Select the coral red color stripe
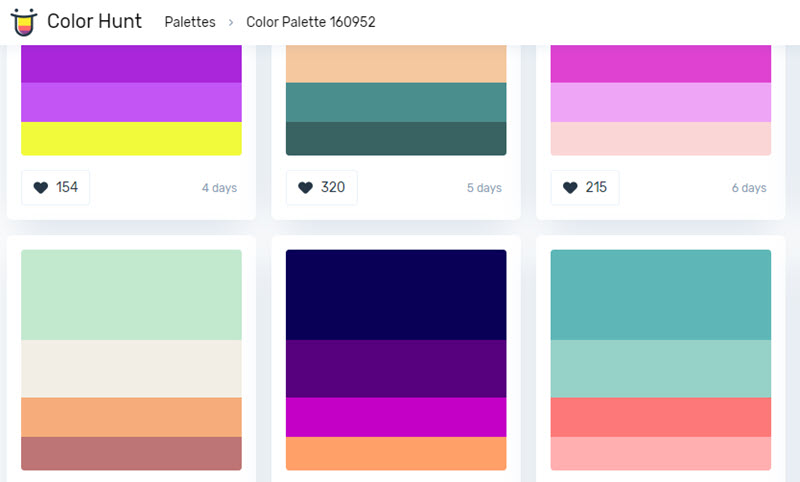The image size is (800, 482). point(661,417)
